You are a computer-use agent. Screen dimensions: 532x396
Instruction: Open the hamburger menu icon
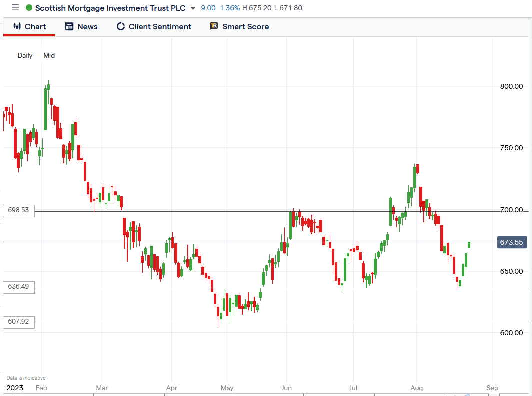pyautogui.click(x=15, y=8)
